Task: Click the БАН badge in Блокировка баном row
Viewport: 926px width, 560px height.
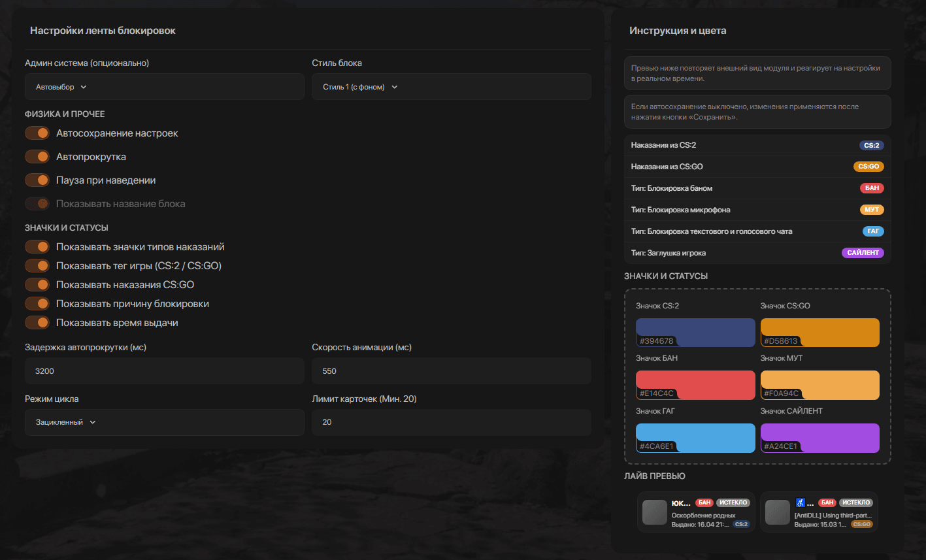Action: [872, 188]
